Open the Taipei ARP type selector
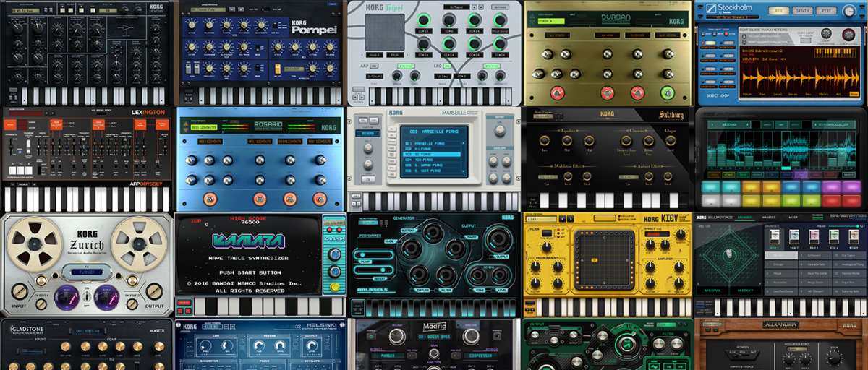 click(375, 76)
